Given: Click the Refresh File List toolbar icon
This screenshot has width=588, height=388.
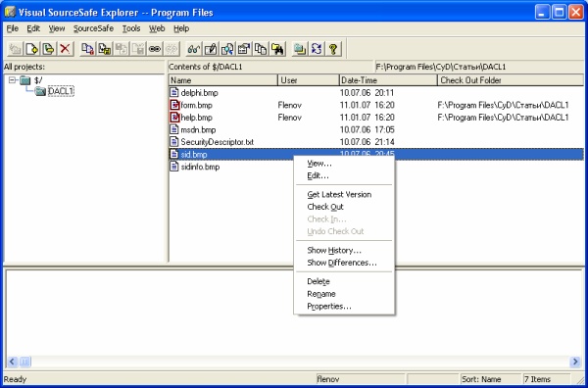Looking at the screenshot, I should pyautogui.click(x=317, y=49).
